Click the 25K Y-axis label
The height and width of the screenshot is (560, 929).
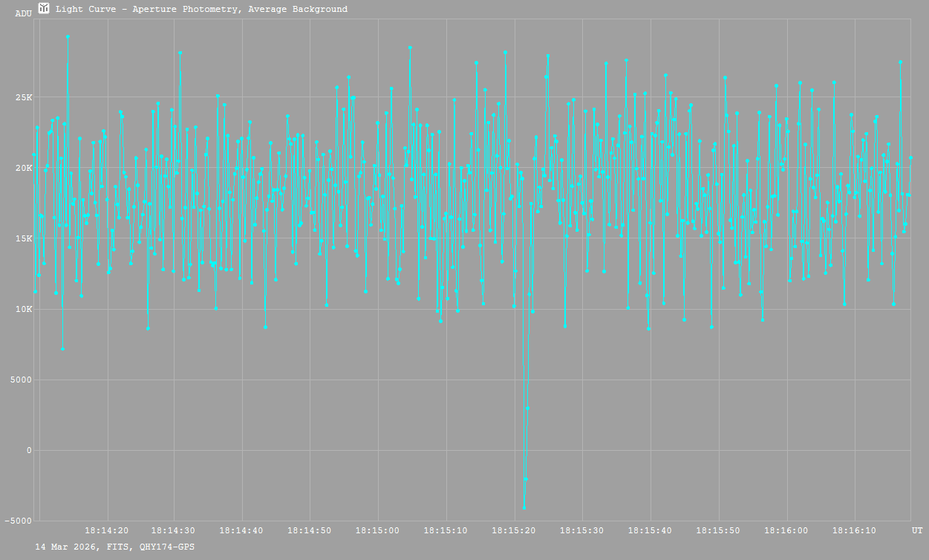click(24, 97)
